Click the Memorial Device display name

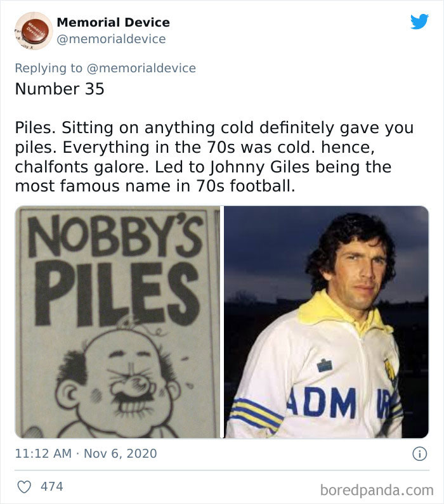113,22
